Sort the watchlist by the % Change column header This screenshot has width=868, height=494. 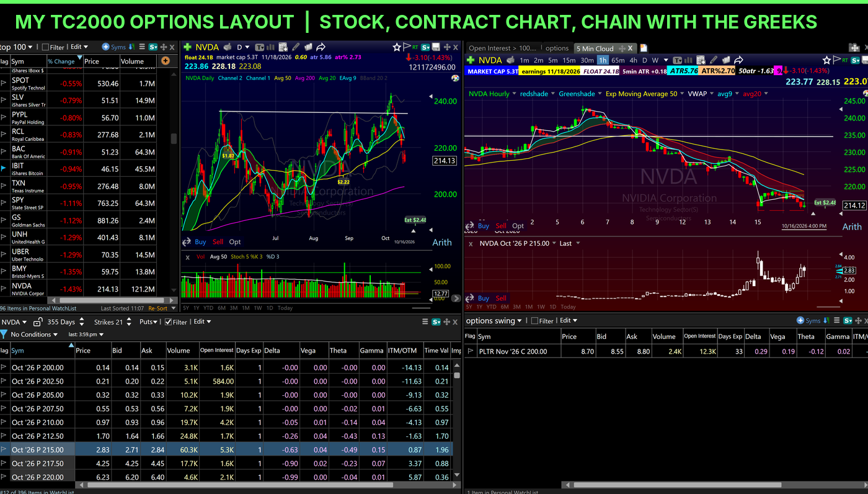click(64, 61)
